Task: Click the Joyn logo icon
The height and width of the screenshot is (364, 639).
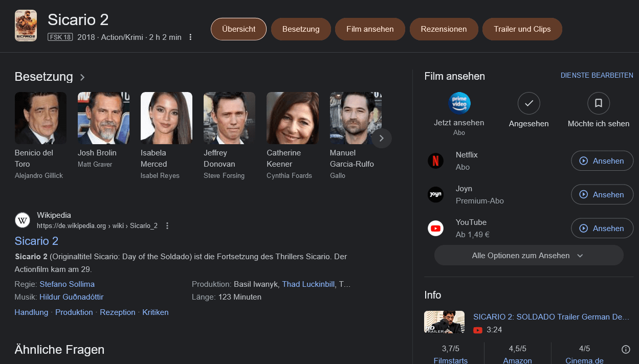Action: 435,195
